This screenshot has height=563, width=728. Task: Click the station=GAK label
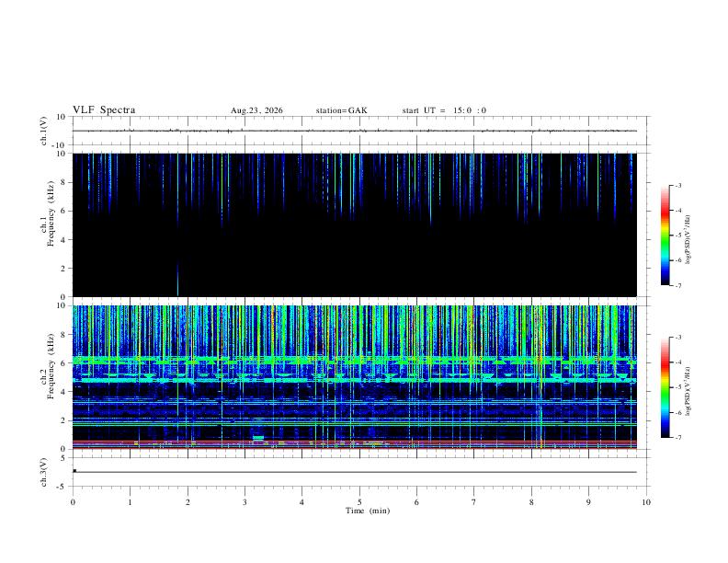[341, 110]
